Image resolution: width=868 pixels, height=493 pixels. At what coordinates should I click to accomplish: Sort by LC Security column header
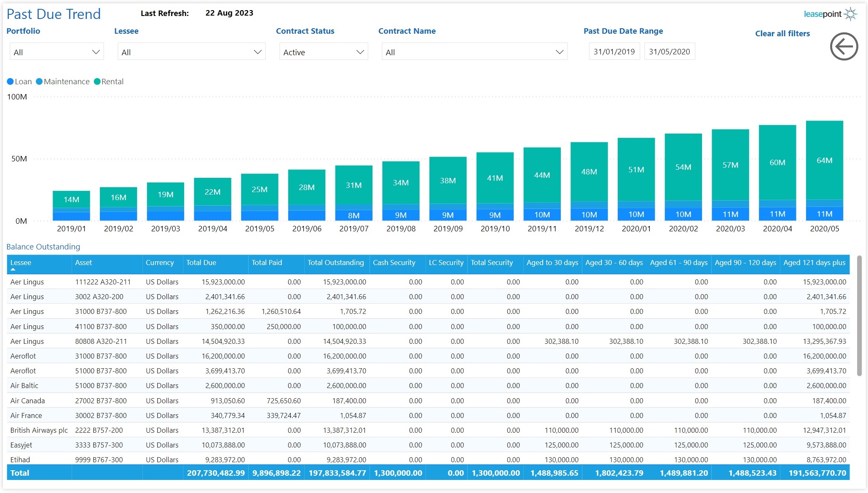pos(447,263)
